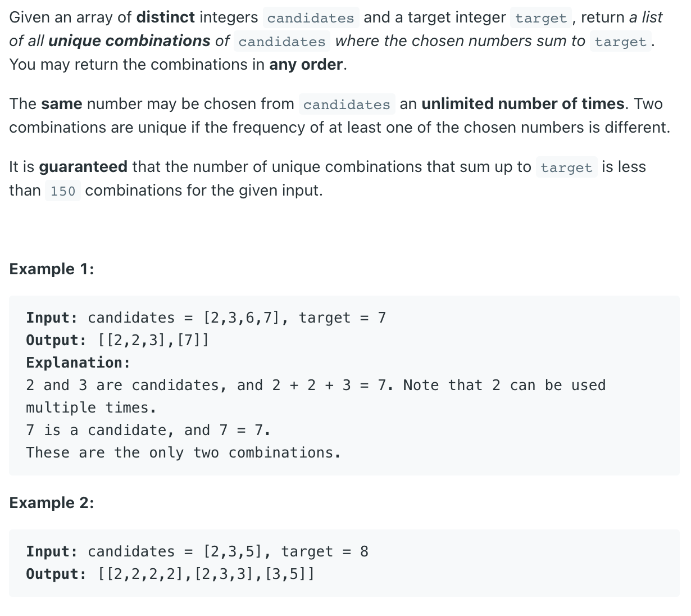Screen dimensions: 691x616
Task: Click the bold "Explanation:" label
Action: (78, 363)
